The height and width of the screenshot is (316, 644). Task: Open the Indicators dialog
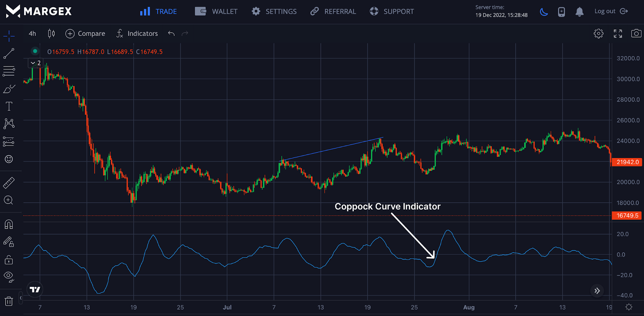(137, 33)
